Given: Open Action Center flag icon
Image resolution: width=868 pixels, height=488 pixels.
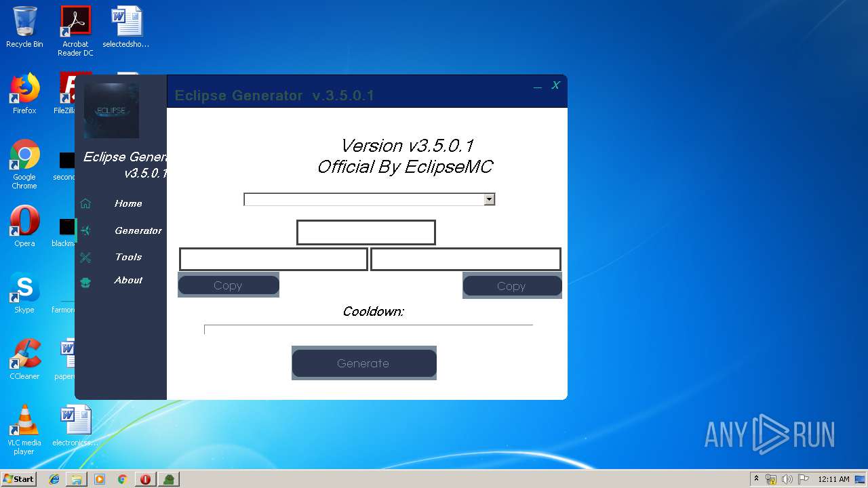Looking at the screenshot, I should pos(804,479).
